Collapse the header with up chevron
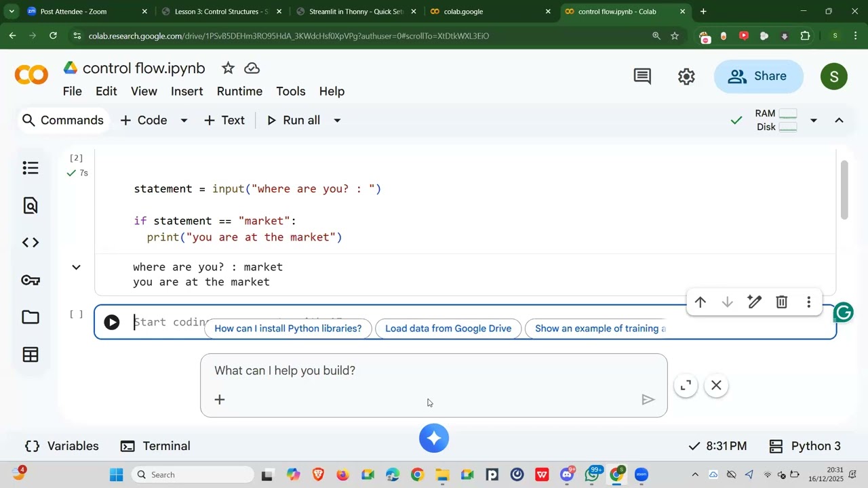This screenshot has width=868, height=488. pyautogui.click(x=839, y=121)
